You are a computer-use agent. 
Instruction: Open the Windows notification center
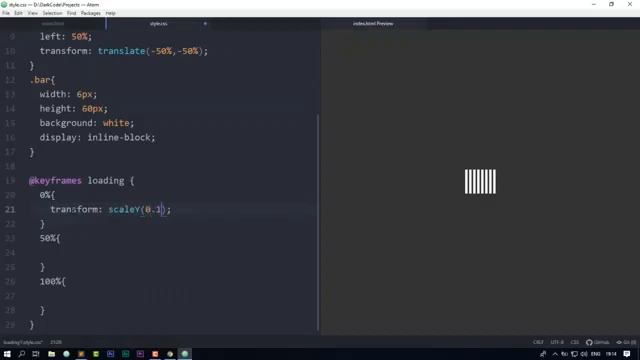pos(627,354)
